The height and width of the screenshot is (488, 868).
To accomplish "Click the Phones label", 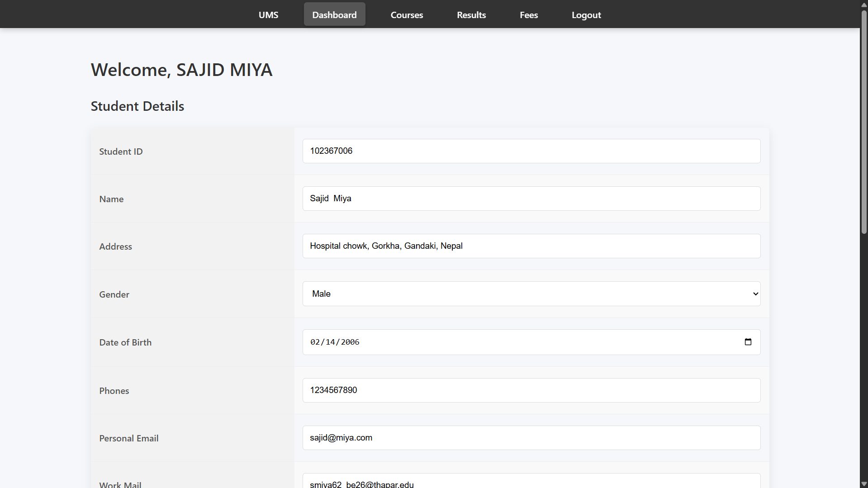I will click(114, 391).
